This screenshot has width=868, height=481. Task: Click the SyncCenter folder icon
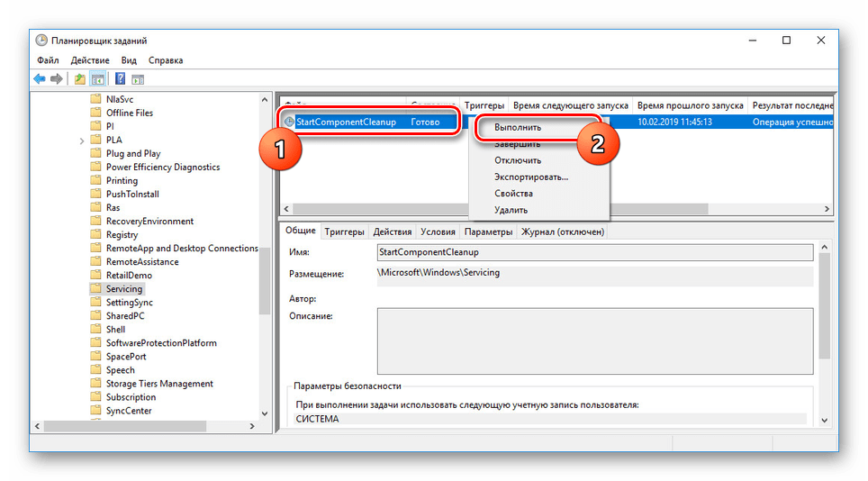pyautogui.click(x=95, y=411)
